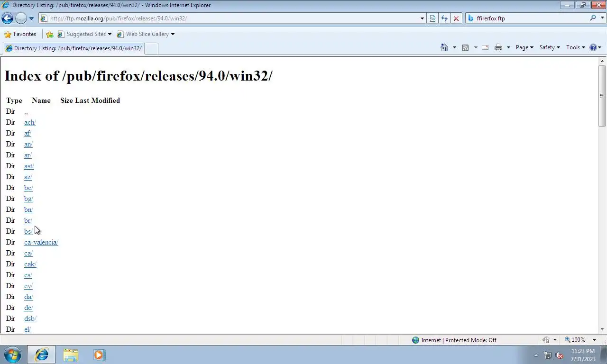Click the address bar URL field
607x364 pixels.
click(x=229, y=18)
